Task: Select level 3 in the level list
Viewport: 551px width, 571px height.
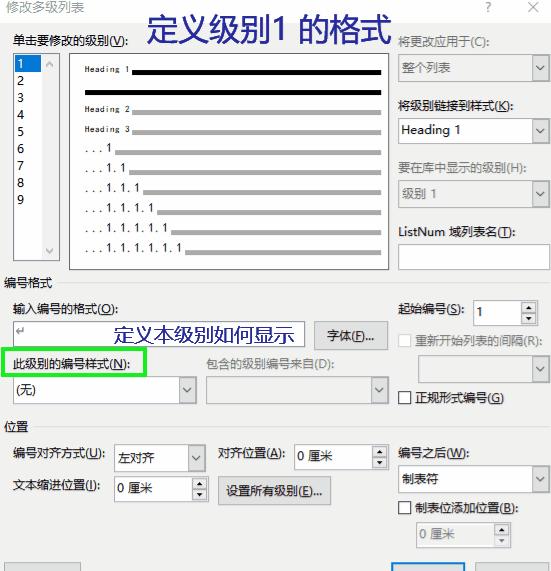Action: click(x=28, y=98)
